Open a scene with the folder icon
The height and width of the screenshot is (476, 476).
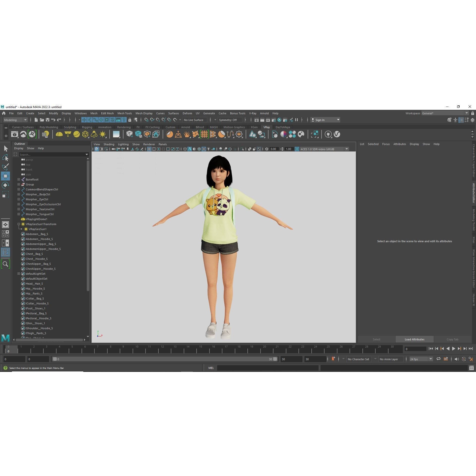[x=42, y=120]
